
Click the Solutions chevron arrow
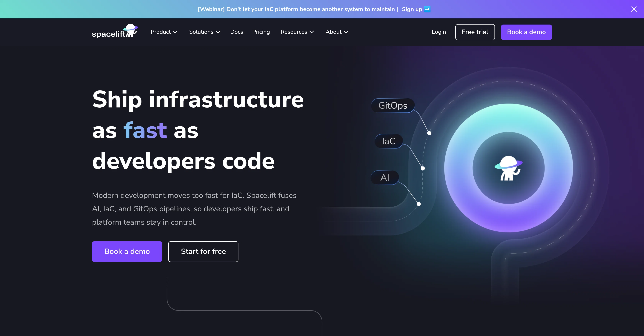218,32
